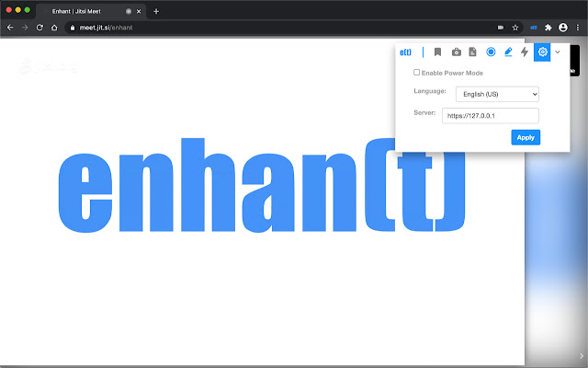The height and width of the screenshot is (368, 588).
Task: Click the bookmark icon in enhant toolbar
Action: (x=437, y=52)
